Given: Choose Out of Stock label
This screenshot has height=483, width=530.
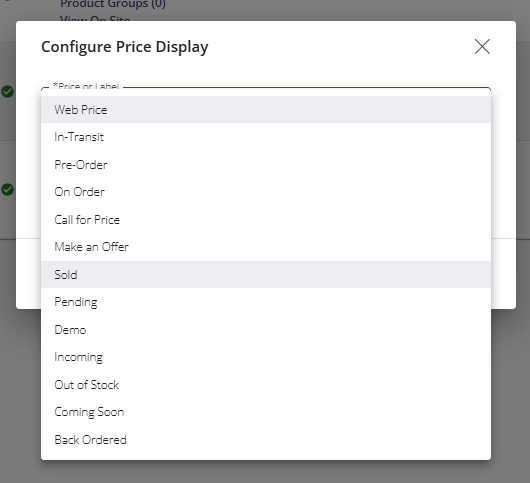Looking at the screenshot, I should [266, 385].
